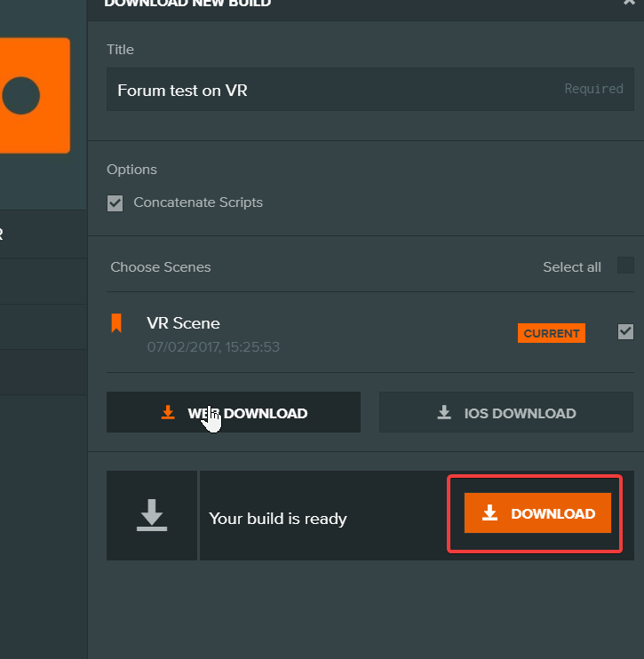Click the orange project logo thumbnail
644x659 pixels.
pos(34,95)
